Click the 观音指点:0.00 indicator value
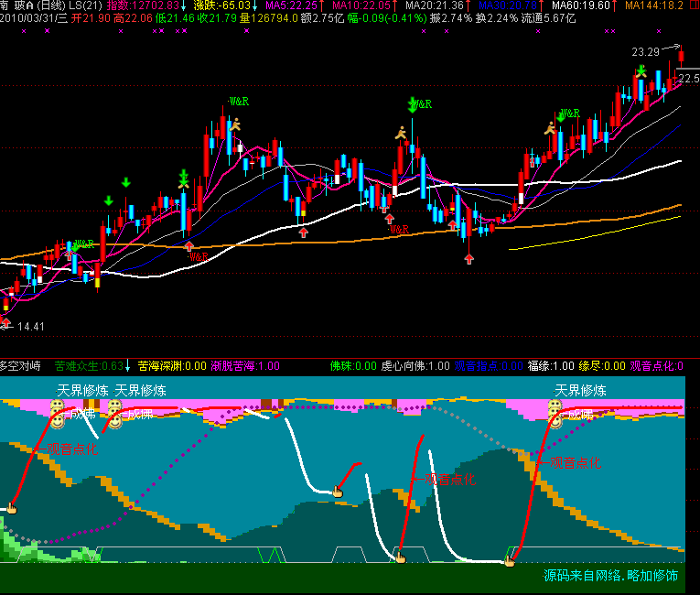Image resolution: width=700 pixels, height=595 pixels. tap(489, 366)
